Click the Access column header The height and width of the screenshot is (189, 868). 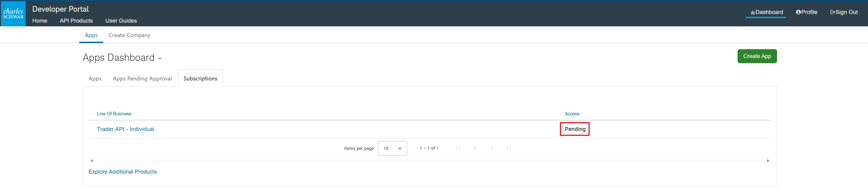[572, 114]
